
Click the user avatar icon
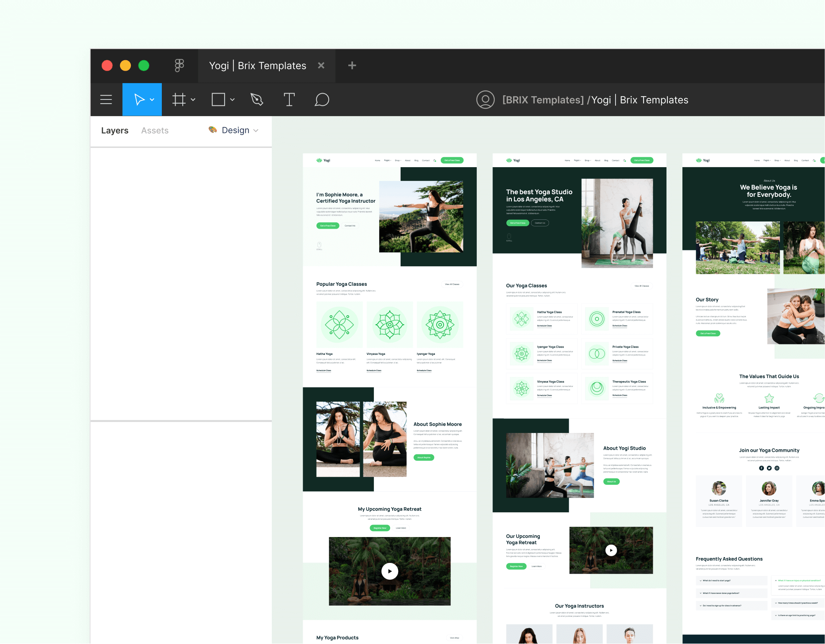pyautogui.click(x=485, y=100)
